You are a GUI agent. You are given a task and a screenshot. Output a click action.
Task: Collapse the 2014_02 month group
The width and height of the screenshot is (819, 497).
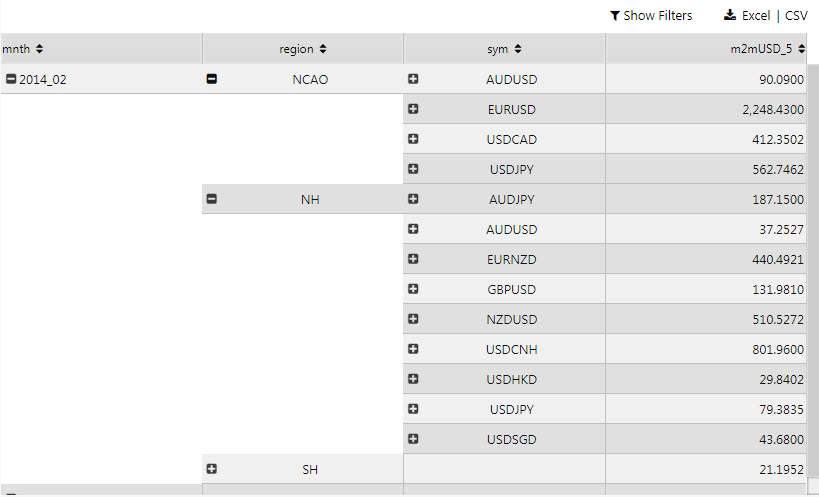[11, 79]
